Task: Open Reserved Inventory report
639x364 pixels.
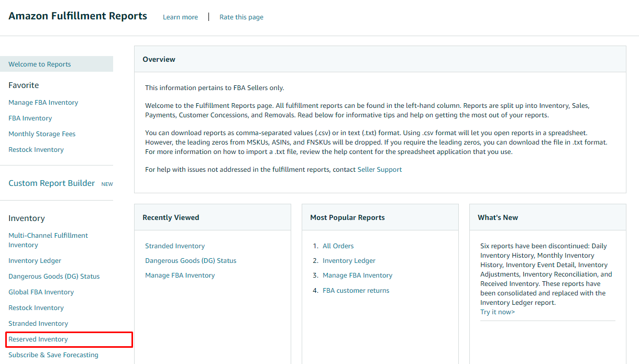Action: point(38,339)
